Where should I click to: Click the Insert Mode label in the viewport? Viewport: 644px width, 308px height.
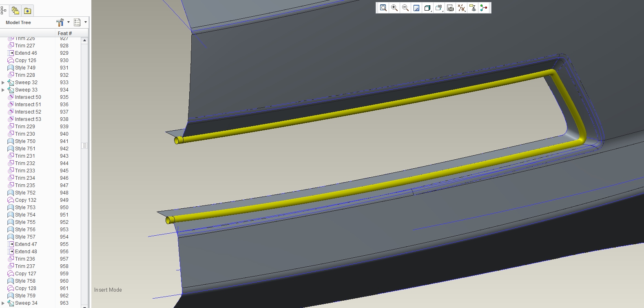[108, 290]
